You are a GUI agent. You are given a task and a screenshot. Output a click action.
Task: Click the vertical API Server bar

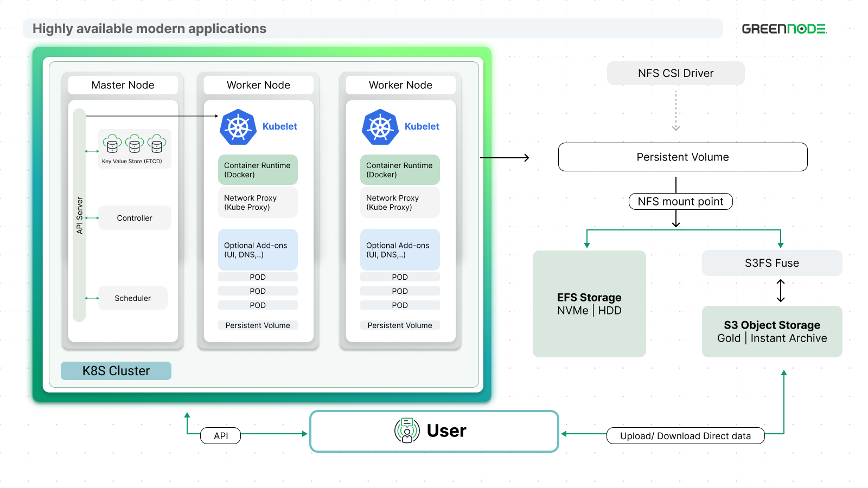tap(79, 215)
